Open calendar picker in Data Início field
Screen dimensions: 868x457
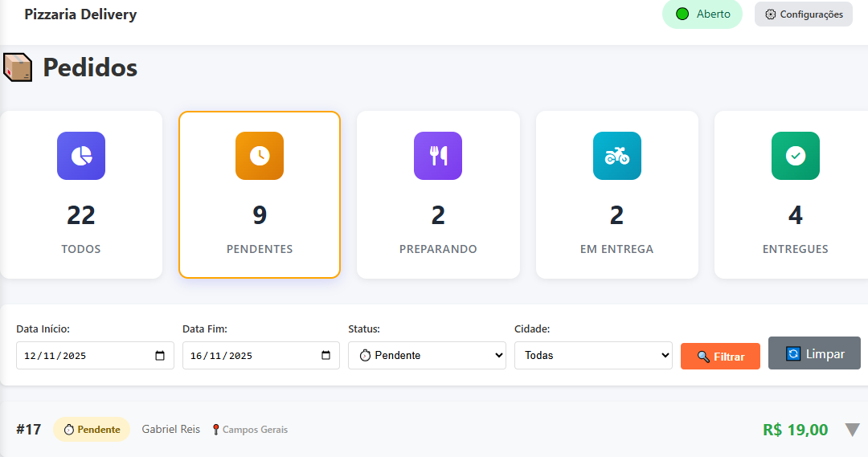click(x=160, y=356)
